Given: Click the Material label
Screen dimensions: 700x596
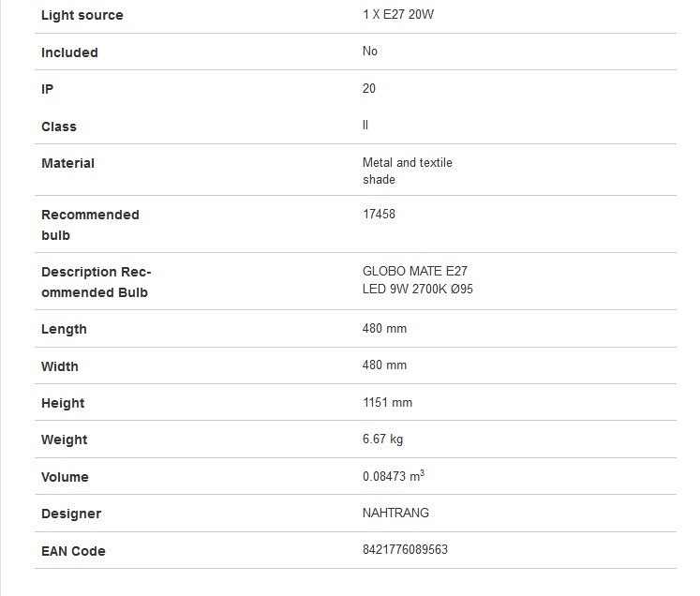Looking at the screenshot, I should [x=67, y=163].
